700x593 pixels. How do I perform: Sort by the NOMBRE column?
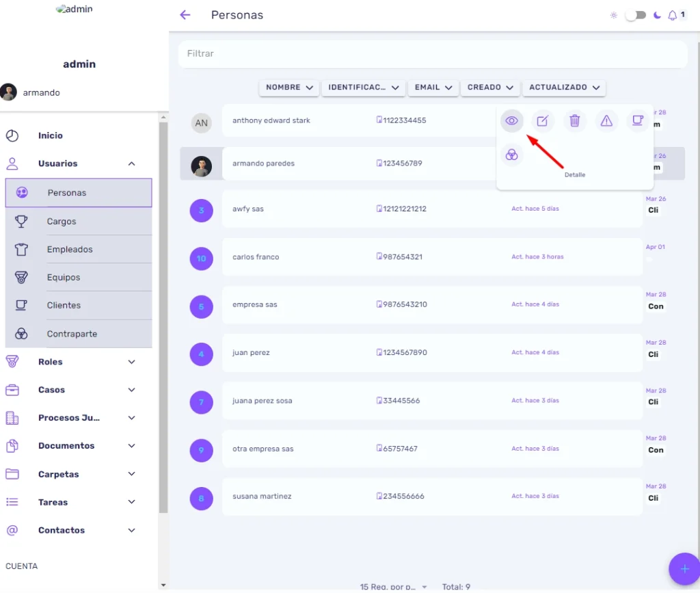289,87
